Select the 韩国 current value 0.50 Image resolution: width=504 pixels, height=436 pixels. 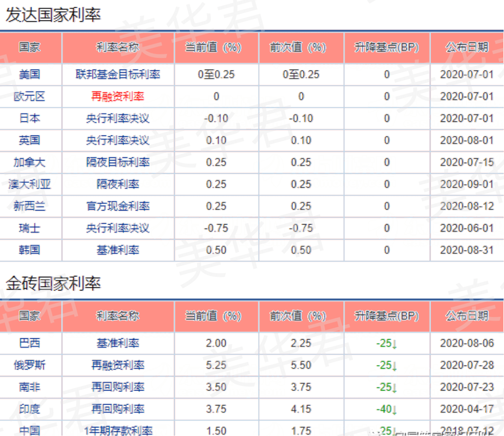[x=216, y=250]
